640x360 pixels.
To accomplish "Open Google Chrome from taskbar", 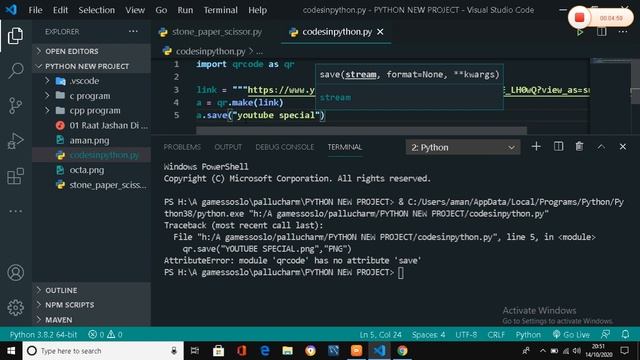I will point(402,351).
